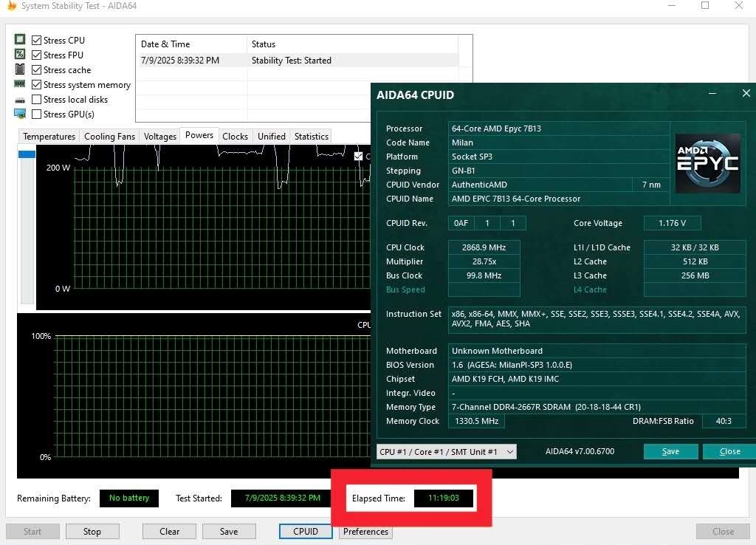Open the CPU / Core / SMT Unit dropdown

446,452
